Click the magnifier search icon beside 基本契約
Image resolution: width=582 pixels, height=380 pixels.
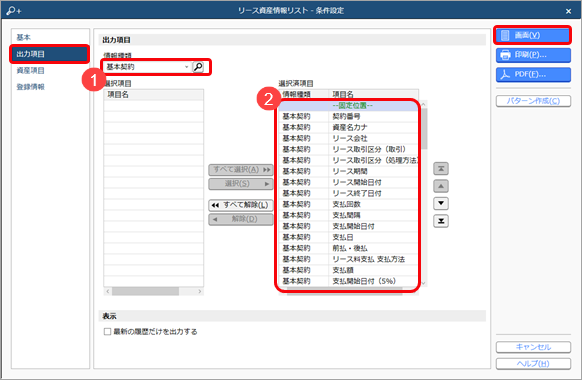coord(199,67)
